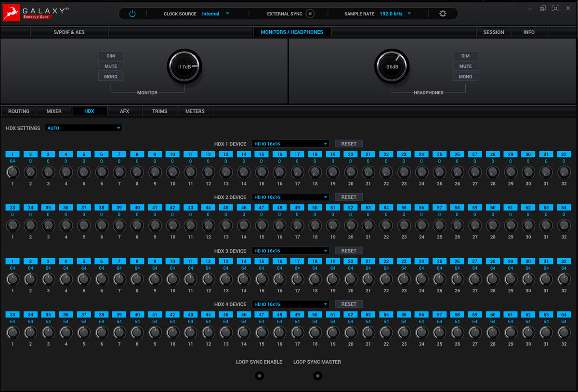Toggle Loop Sync Master
The width and height of the screenshot is (578, 392).
tap(317, 376)
